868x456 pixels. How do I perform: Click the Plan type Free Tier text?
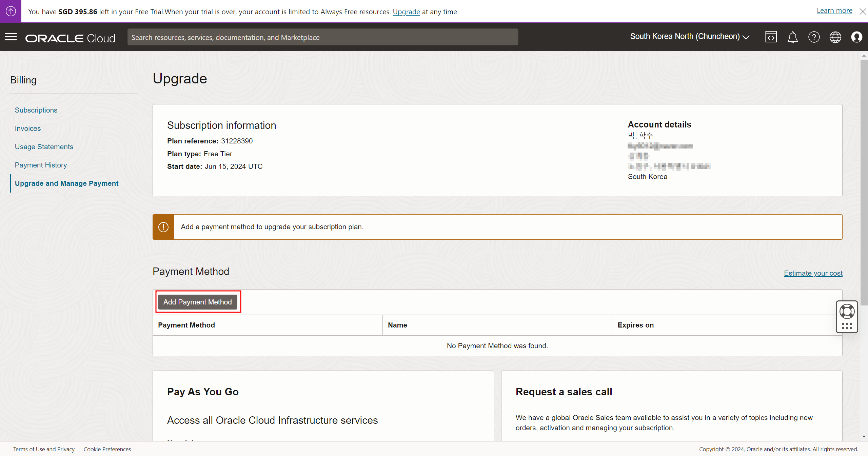(199, 154)
